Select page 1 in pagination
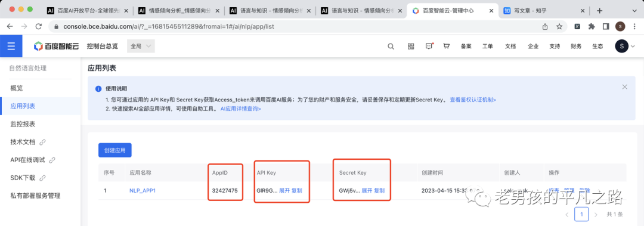644x226 pixels. (x=581, y=214)
